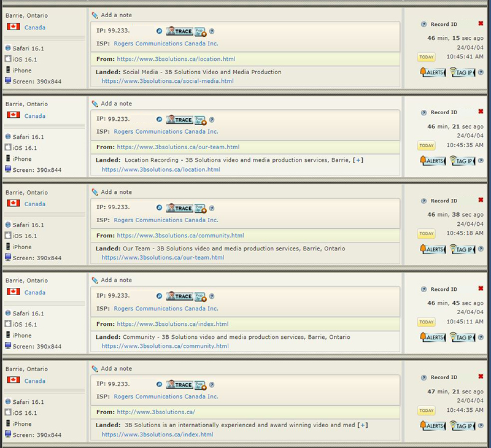
Task: Click IP lookup magnifier in the 10:45:41 AM record
Action: point(159,31)
